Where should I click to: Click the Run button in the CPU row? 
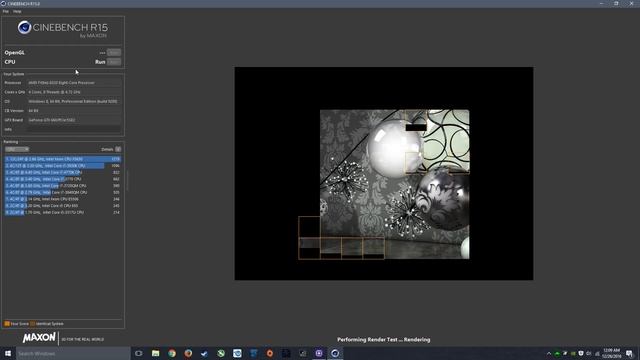click(114, 62)
